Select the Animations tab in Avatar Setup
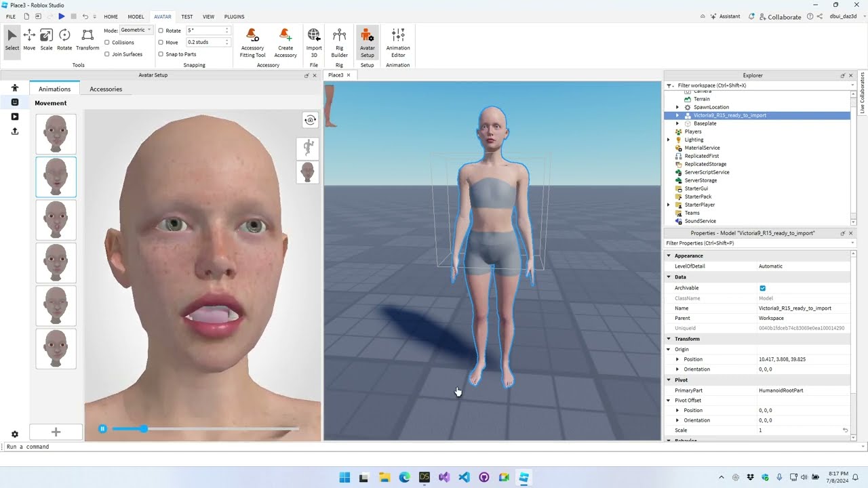Screen dimensions: 868x488 pos(54,89)
